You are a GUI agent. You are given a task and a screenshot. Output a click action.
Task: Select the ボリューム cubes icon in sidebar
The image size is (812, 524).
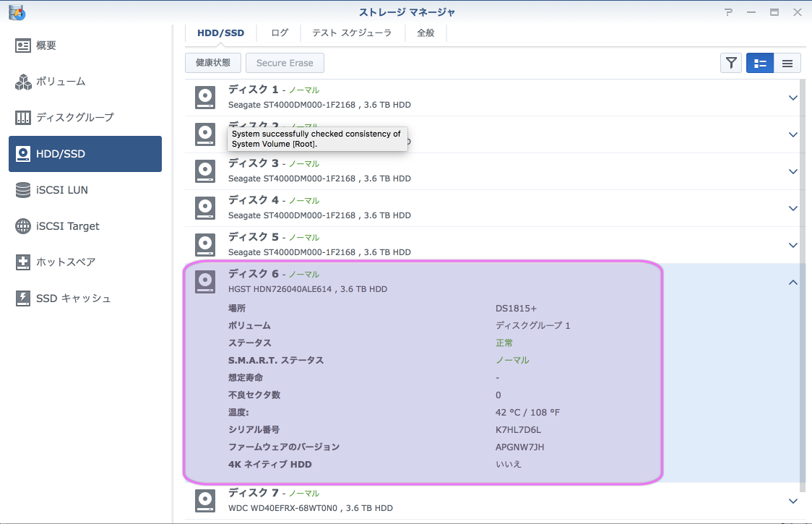[x=23, y=82]
